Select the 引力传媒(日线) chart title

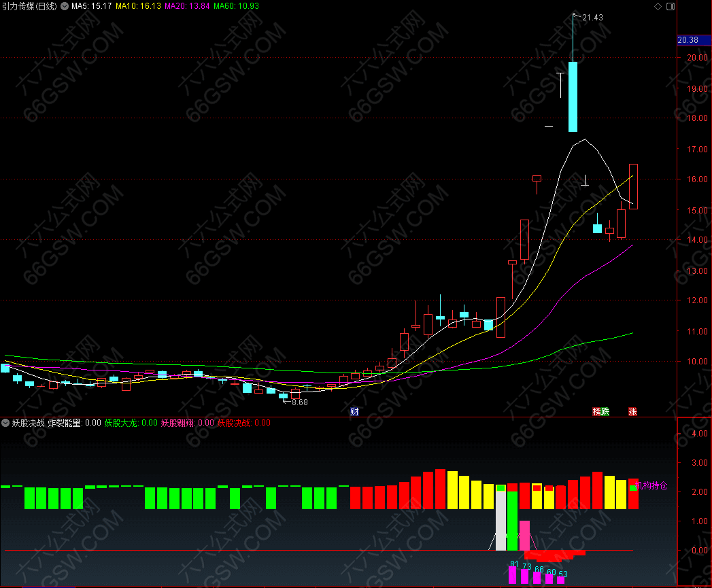29,6
